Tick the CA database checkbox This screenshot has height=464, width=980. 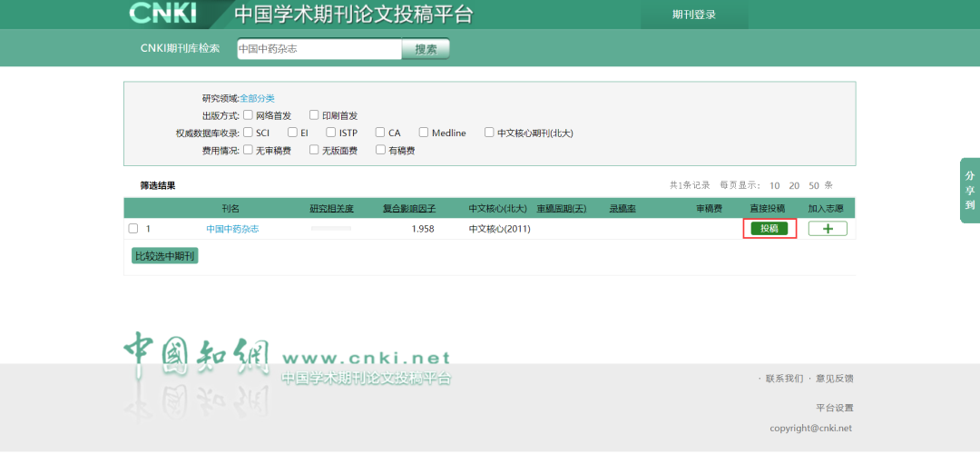380,133
